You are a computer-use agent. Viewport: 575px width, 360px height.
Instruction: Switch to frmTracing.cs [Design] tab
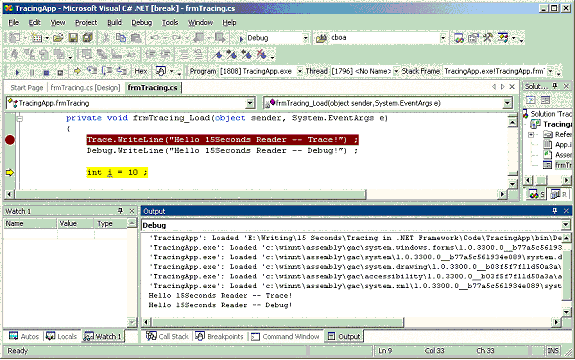coord(85,88)
